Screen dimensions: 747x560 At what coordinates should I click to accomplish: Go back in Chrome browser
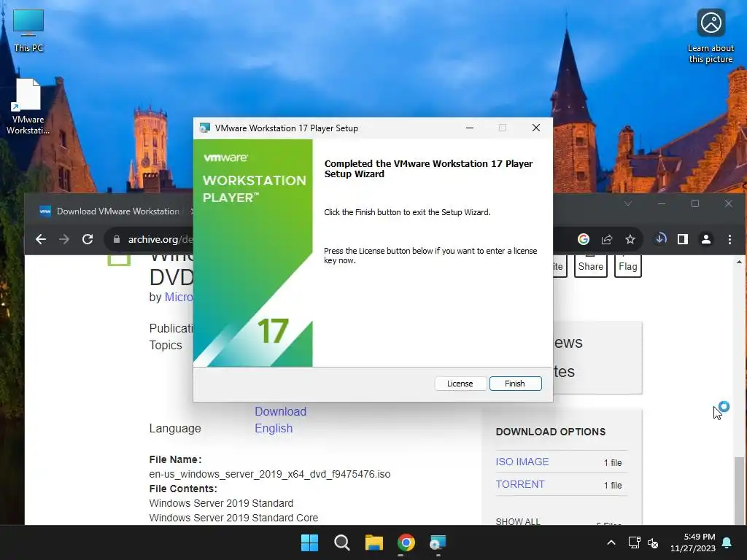pyautogui.click(x=41, y=239)
